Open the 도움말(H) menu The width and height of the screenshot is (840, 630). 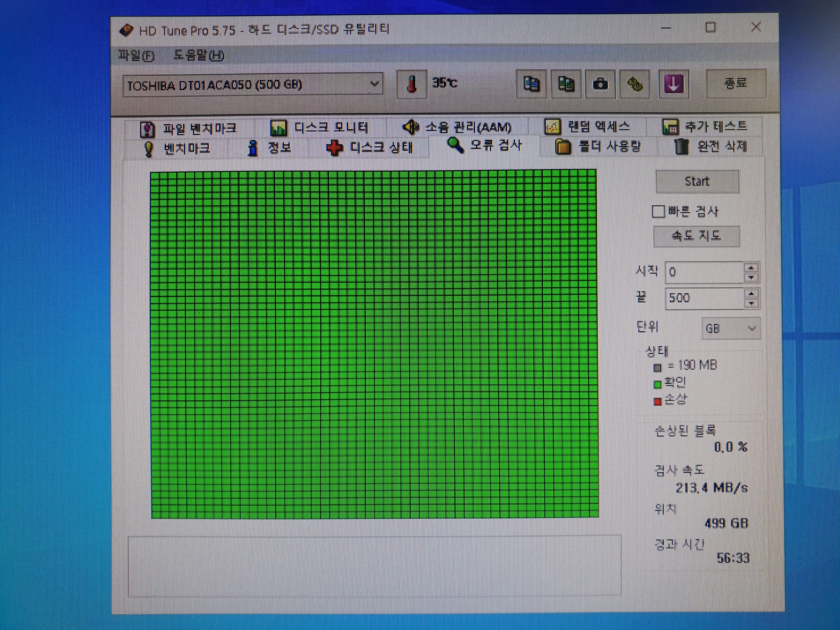coord(199,56)
